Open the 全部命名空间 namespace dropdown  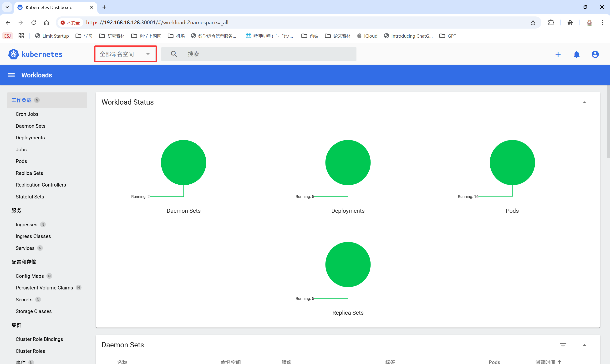(x=125, y=54)
